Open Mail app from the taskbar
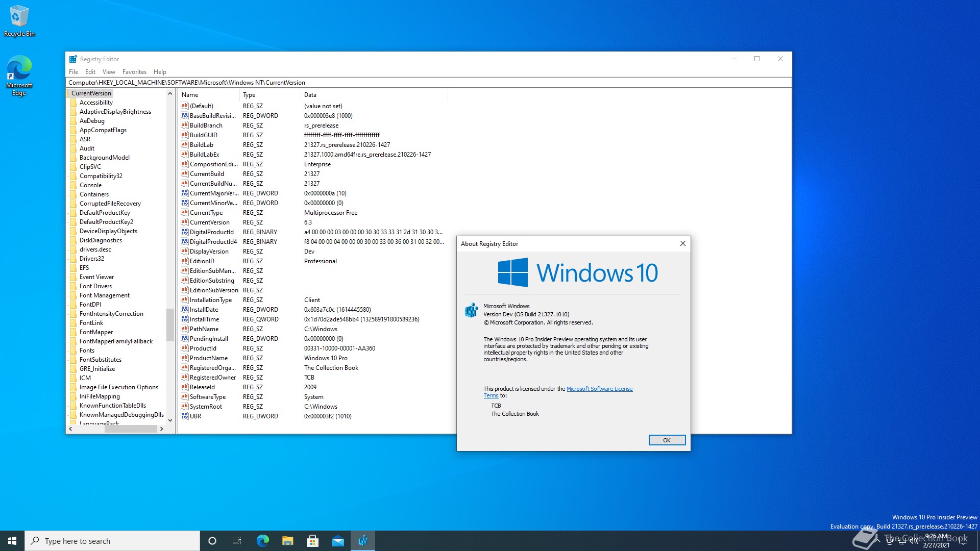 [338, 541]
